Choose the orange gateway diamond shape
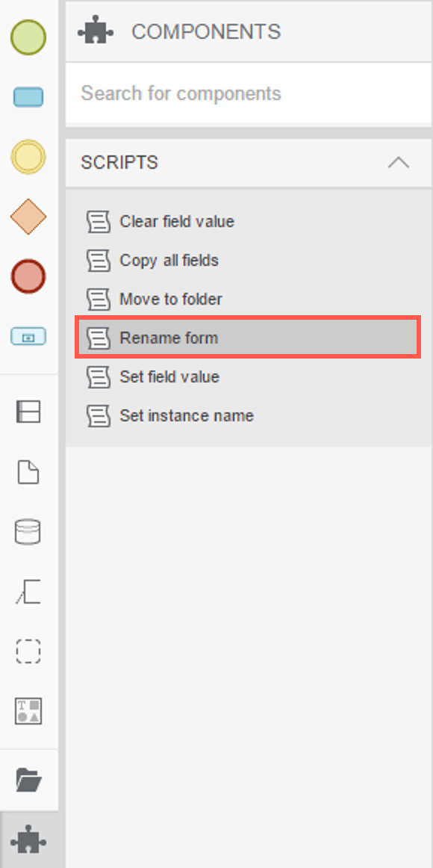 pos(28,217)
